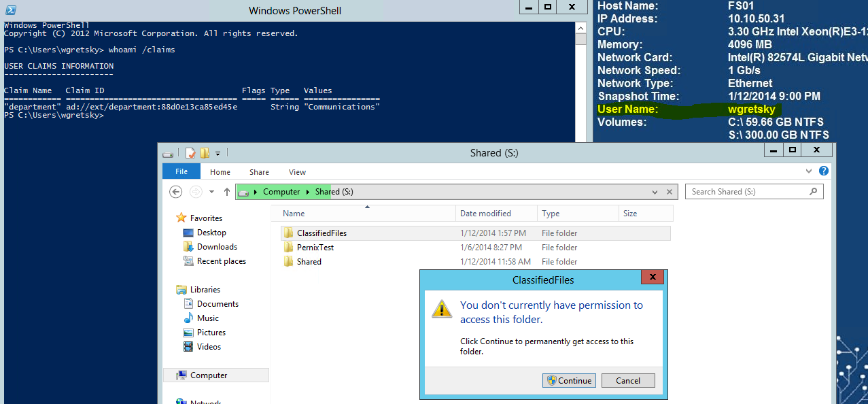Expand the recent locations dropdown arrow
This screenshot has width=868, height=404.
coord(212,192)
